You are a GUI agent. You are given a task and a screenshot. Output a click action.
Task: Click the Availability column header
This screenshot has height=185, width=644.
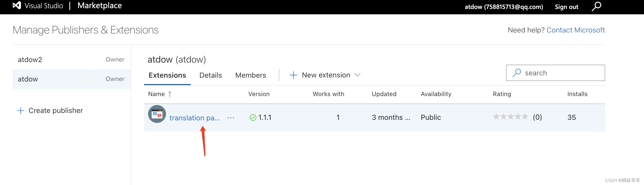(x=436, y=94)
